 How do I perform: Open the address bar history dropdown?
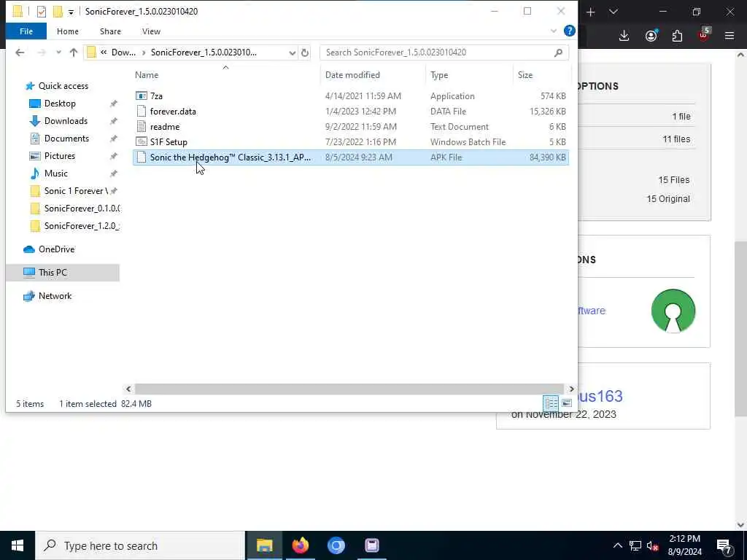coord(292,52)
